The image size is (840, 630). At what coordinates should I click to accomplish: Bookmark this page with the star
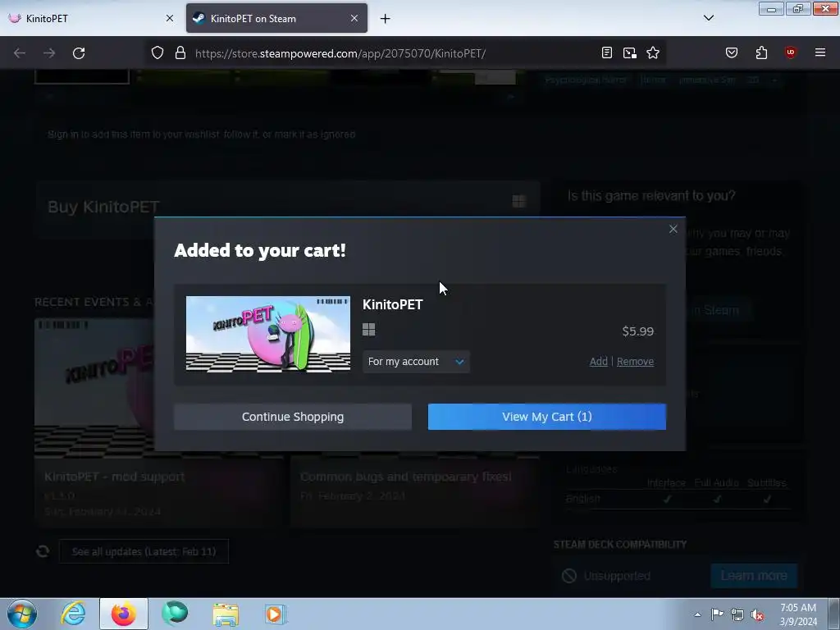[x=652, y=52]
